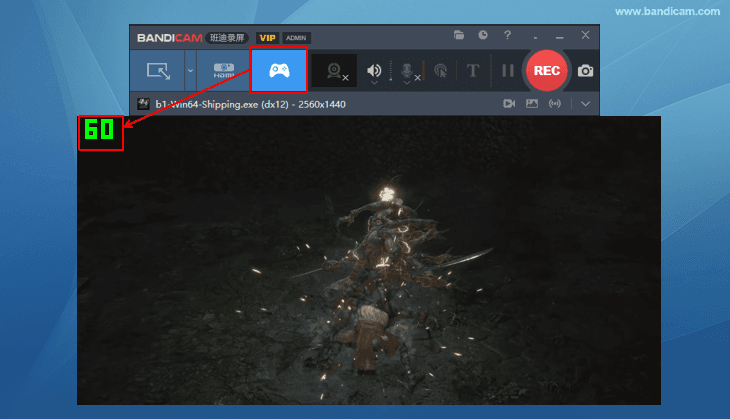This screenshot has width=730, height=419.
Task: Open the screen recording mode dropdown arrow
Action: [x=190, y=71]
